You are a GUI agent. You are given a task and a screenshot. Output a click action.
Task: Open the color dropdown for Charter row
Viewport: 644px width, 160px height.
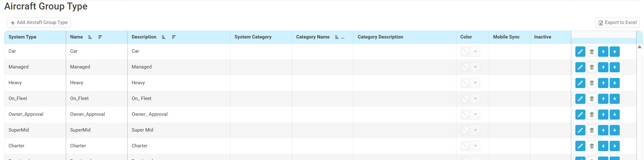(475, 146)
